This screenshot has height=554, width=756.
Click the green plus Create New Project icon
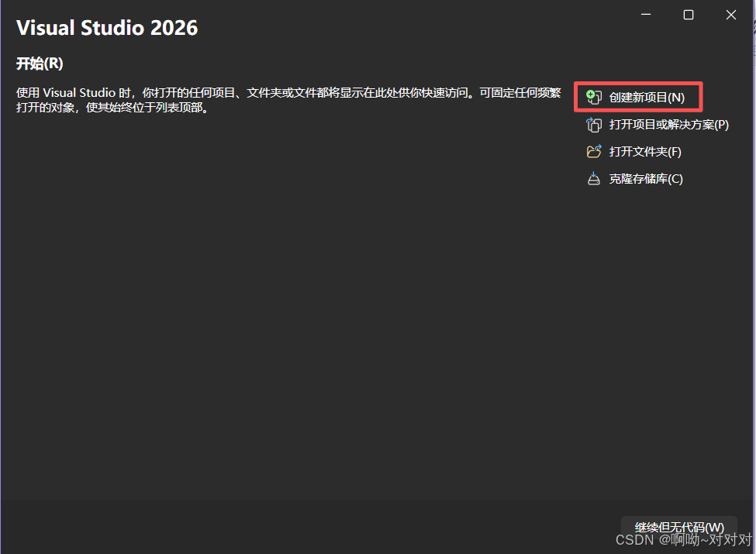[593, 98]
